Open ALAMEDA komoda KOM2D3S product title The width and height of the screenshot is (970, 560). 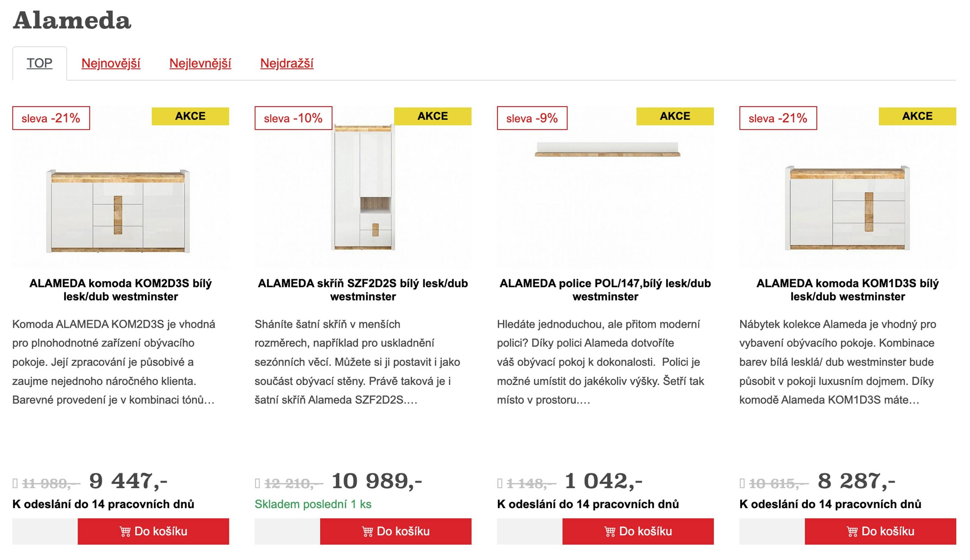[121, 290]
